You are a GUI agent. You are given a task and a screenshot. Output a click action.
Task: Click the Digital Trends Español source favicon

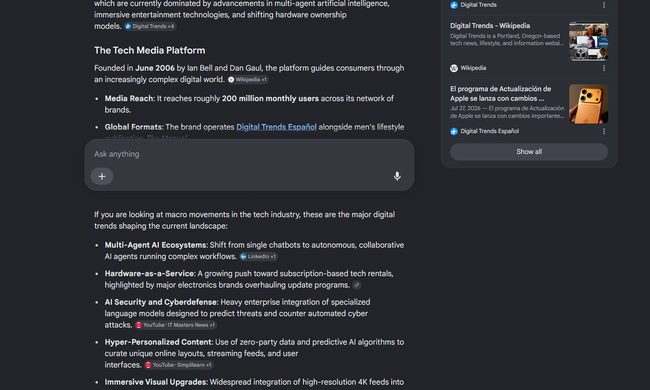[454, 131]
